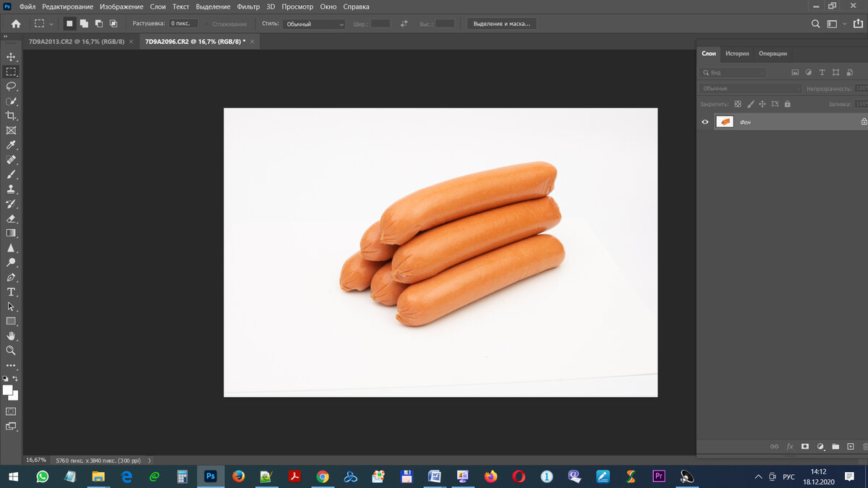The image size is (868, 488).
Task: Open the blend mode Обычные dropdown
Action: tap(751, 88)
